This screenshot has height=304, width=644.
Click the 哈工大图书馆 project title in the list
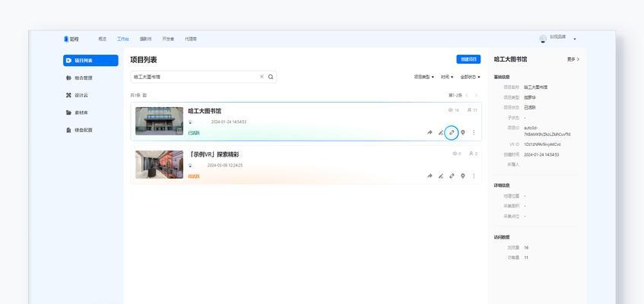(205, 111)
